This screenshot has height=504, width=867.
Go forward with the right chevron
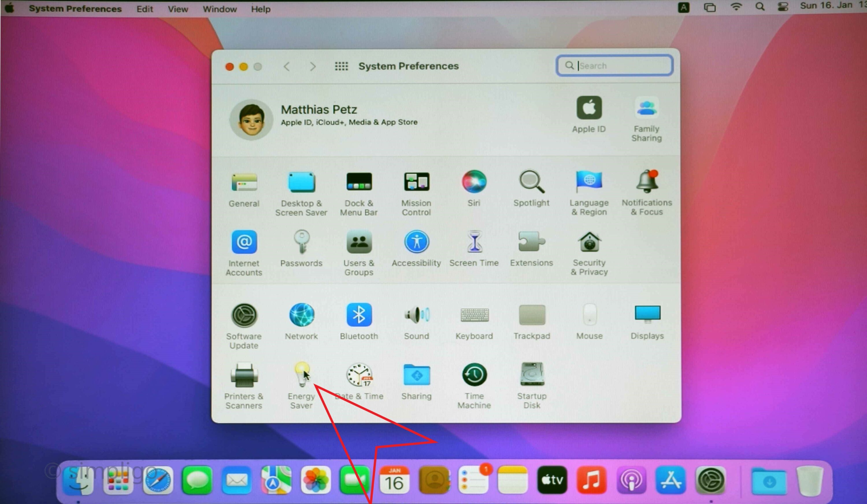point(312,66)
